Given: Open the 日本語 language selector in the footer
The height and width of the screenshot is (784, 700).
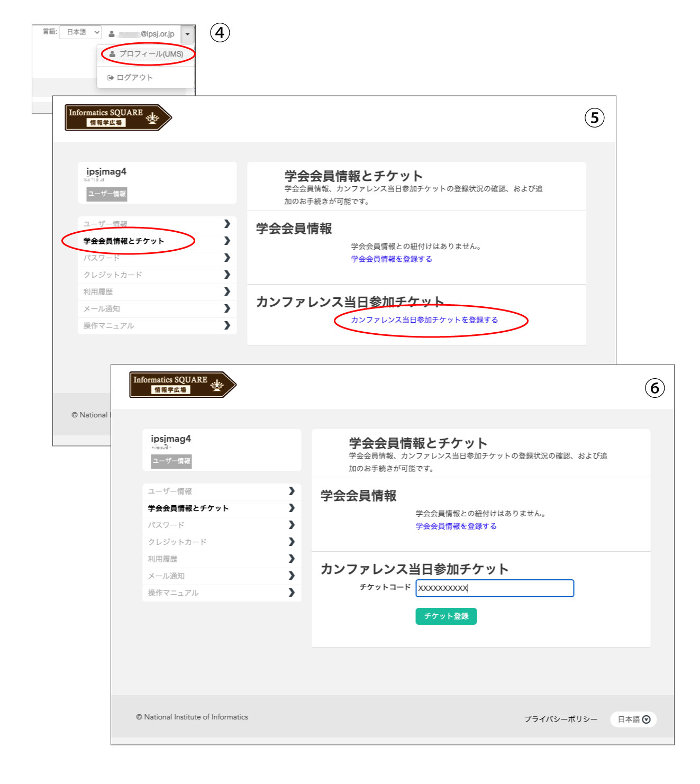Looking at the screenshot, I should pyautogui.click(x=633, y=719).
